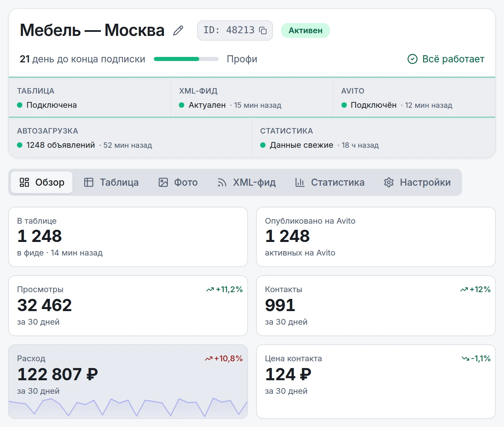This screenshot has height=427, width=504.
Task: Click the green dot beside Данные свежие
Action: (263, 145)
